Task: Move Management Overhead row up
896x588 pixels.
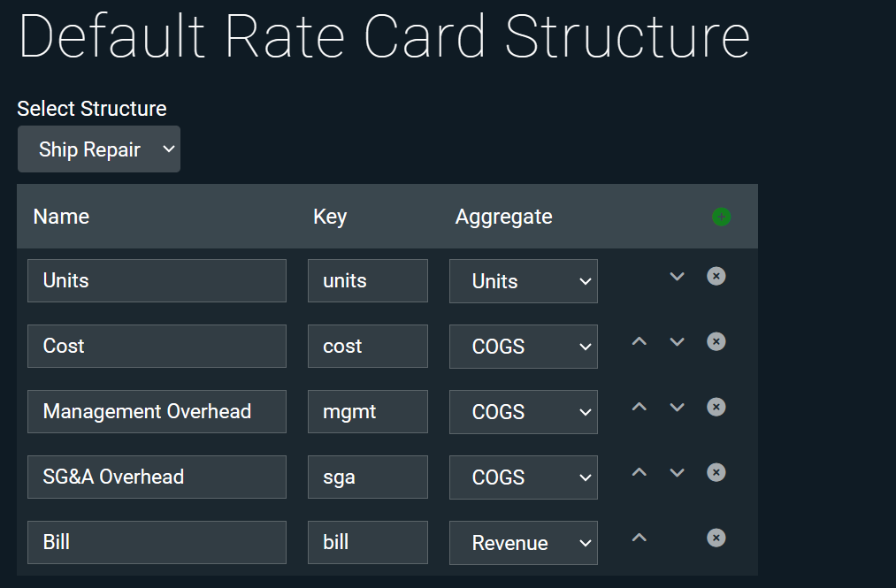Action: pyautogui.click(x=639, y=408)
